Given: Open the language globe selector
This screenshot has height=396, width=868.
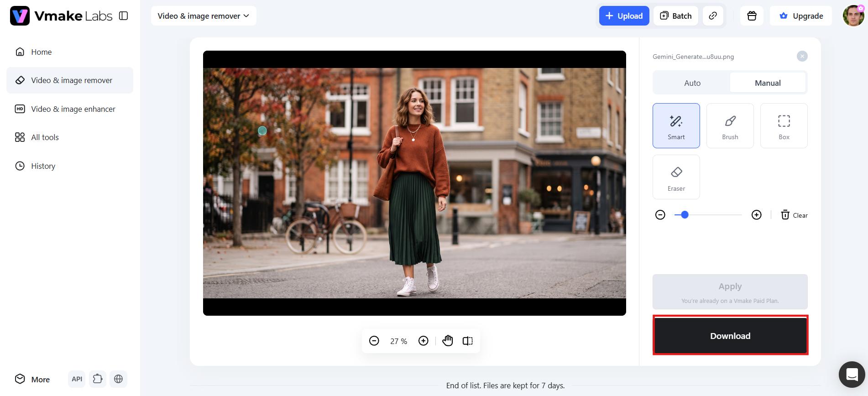Looking at the screenshot, I should 118,379.
